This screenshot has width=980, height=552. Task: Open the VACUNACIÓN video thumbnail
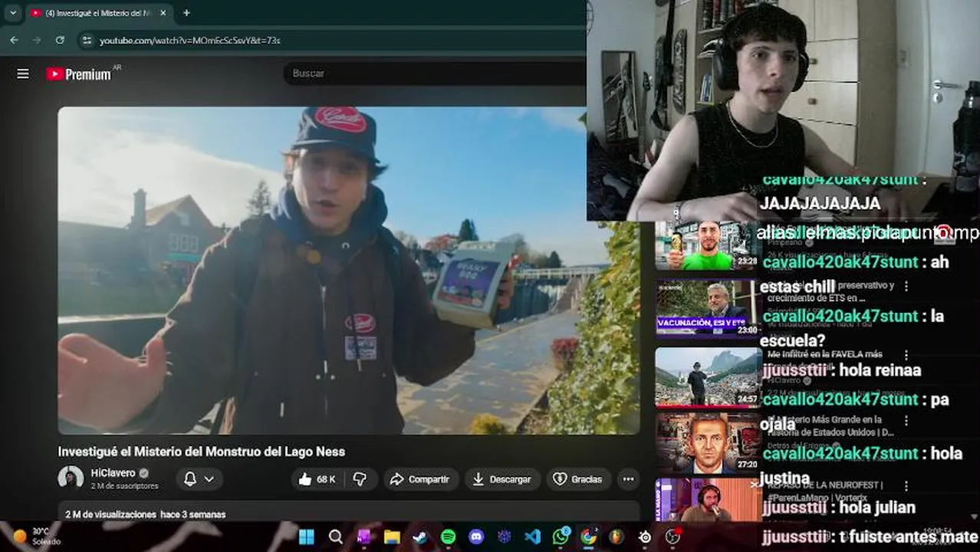(707, 307)
